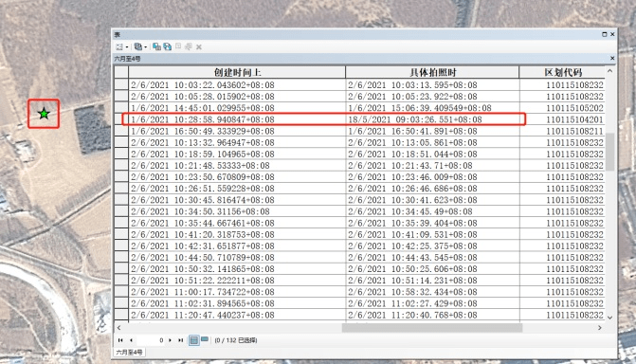The width and height of the screenshot is (636, 364).
Task: Select row header for 2/6/2021 10:03:22 record
Action: (x=121, y=84)
